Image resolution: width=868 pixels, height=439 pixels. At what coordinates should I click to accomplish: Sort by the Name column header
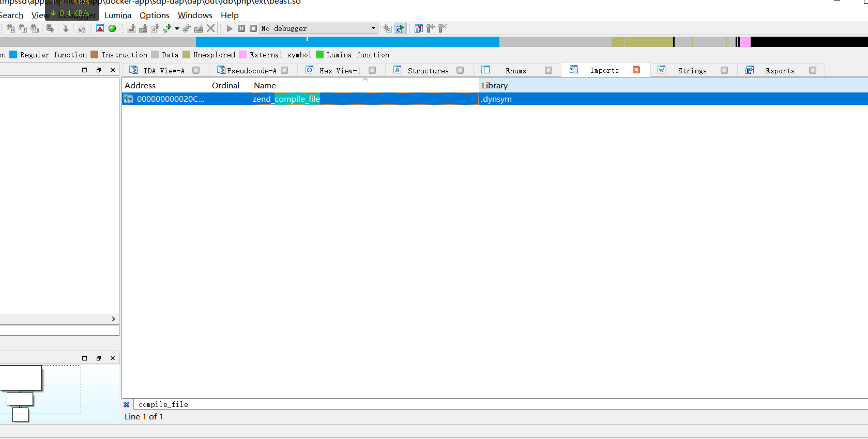365,85
